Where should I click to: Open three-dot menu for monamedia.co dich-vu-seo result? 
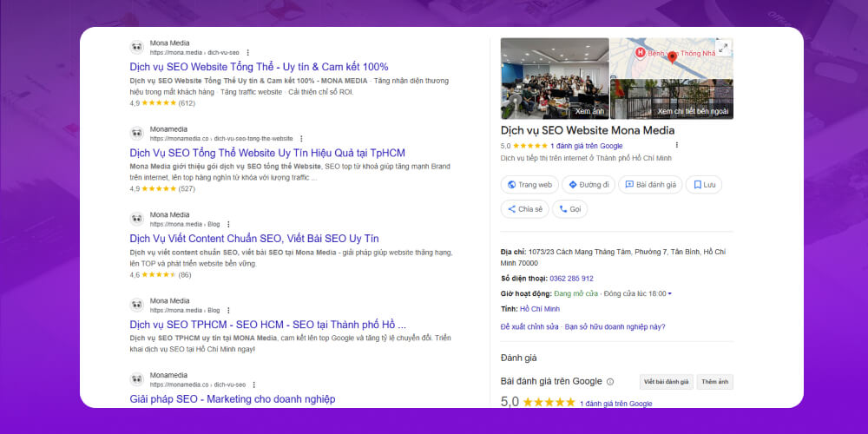pyautogui.click(x=253, y=385)
